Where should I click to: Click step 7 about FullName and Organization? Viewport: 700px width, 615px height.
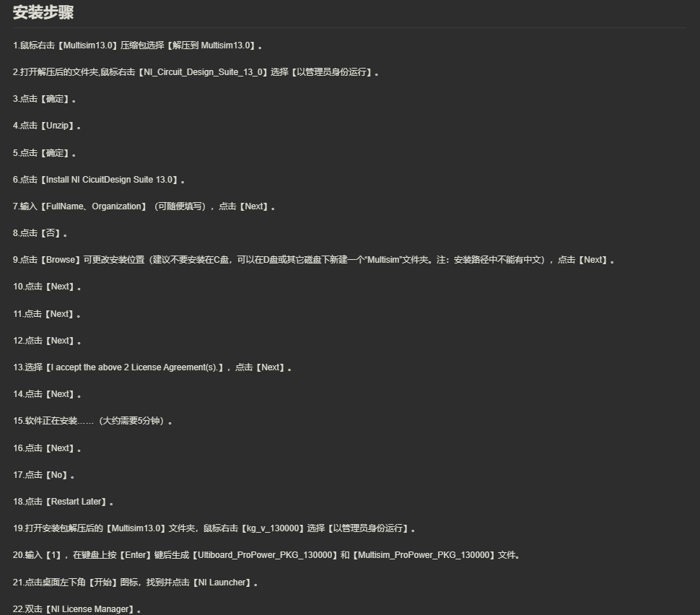(144, 206)
